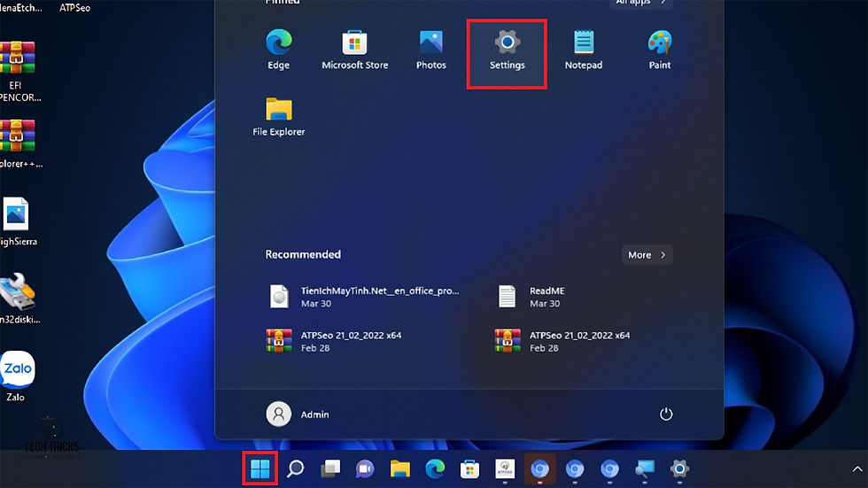Open the File Explorer taskbar icon
Image resolution: width=868 pixels, height=488 pixels.
point(399,469)
